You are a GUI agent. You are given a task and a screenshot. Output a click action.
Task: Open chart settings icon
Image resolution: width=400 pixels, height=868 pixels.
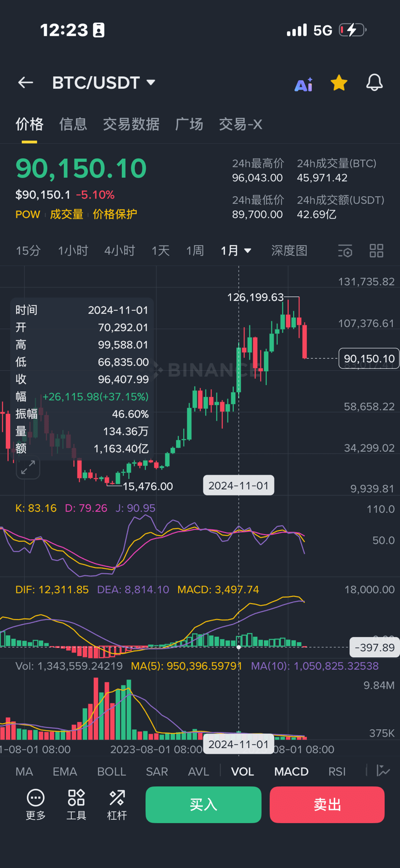point(345,251)
